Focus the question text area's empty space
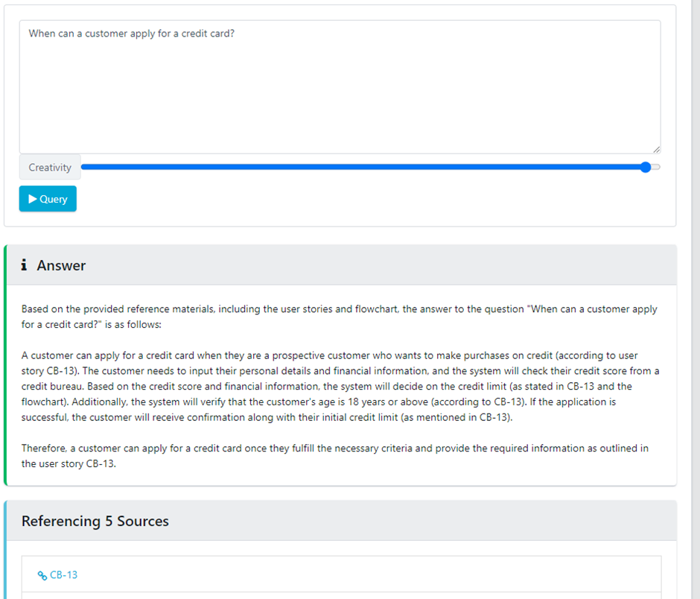This screenshot has width=700, height=599. pyautogui.click(x=340, y=97)
